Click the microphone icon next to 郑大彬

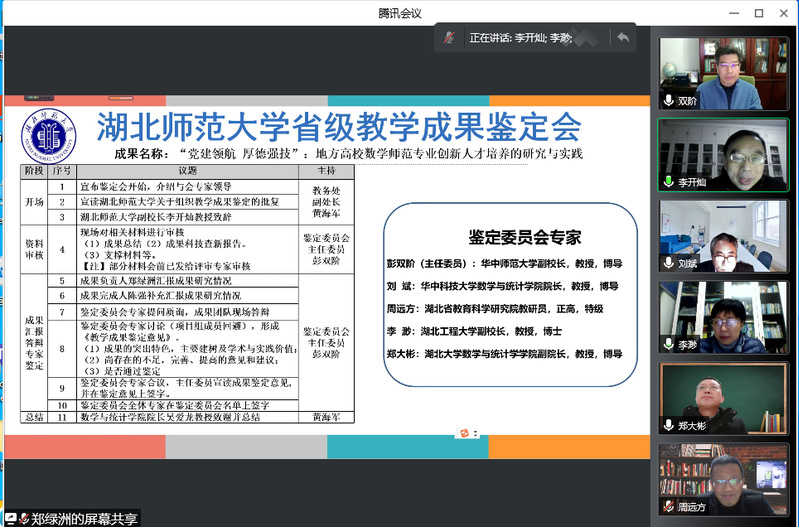pos(669,425)
